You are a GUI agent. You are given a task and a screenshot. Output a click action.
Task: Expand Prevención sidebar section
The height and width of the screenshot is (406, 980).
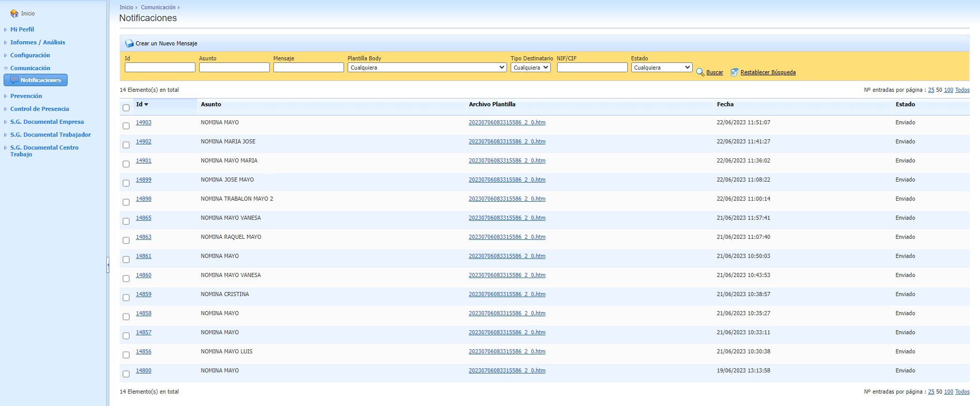coord(26,96)
